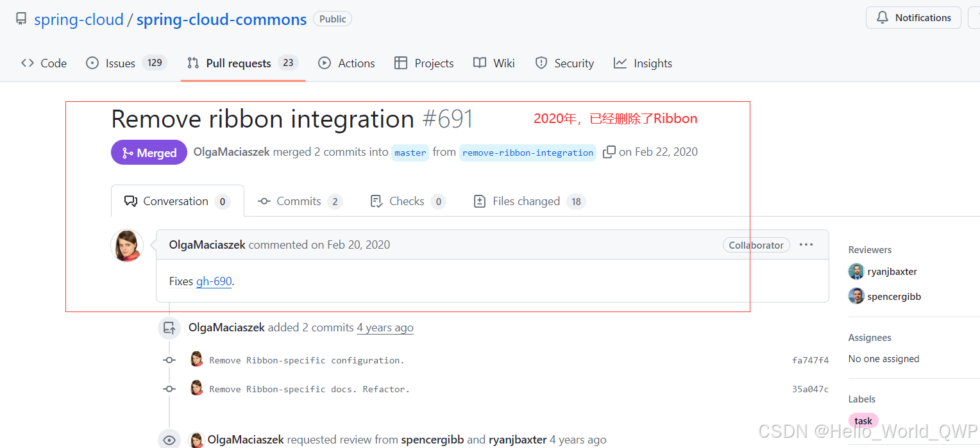Open reviewer spencergibb in sidebar
Viewport: 980px width, 448px height.
tap(894, 297)
